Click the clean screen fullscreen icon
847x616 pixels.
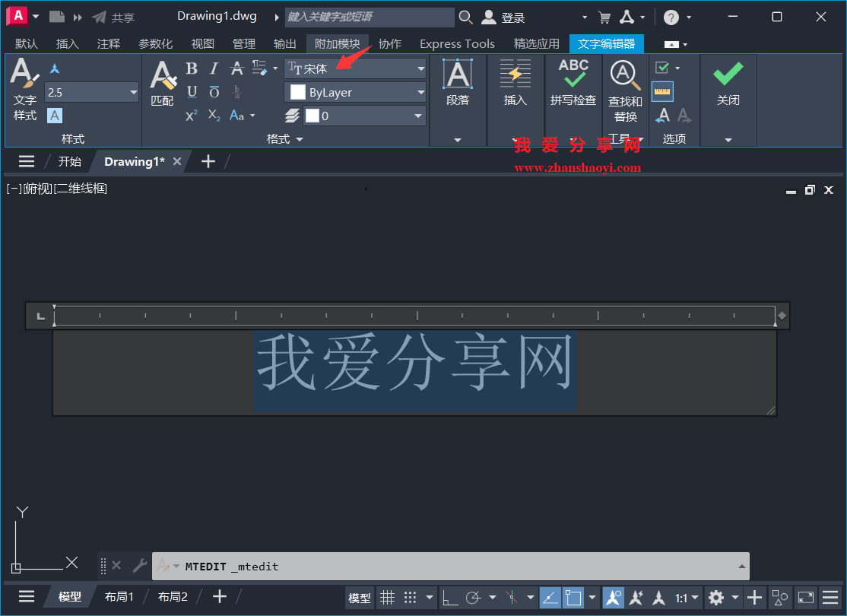[x=805, y=598]
